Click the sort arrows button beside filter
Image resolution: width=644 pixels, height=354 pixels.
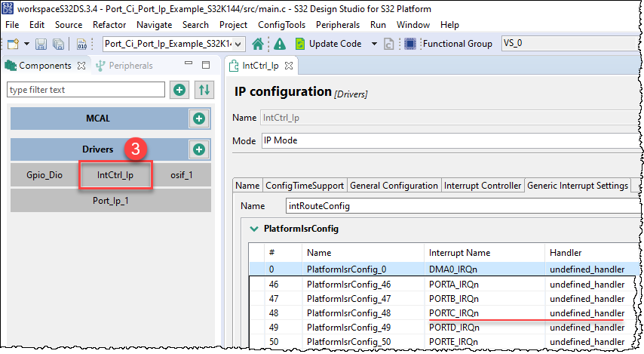click(x=204, y=90)
